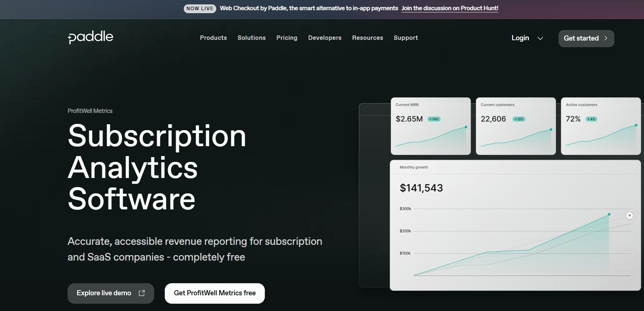Click the $200k axis label

405,231
